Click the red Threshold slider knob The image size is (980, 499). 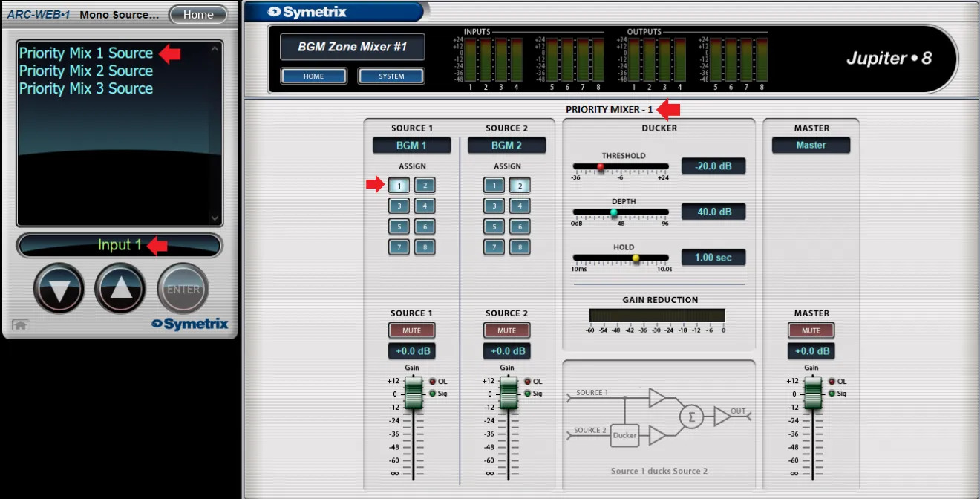601,167
